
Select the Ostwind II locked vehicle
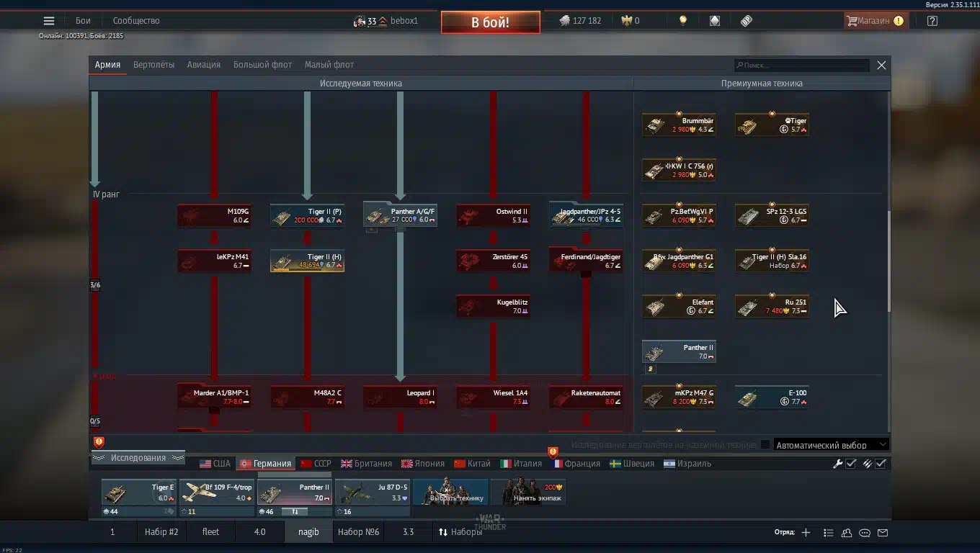[493, 215]
